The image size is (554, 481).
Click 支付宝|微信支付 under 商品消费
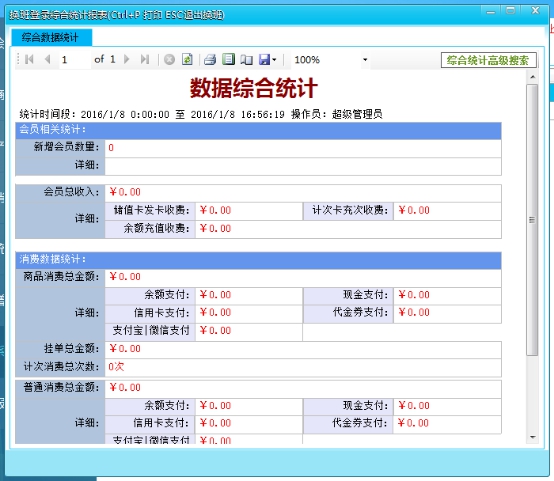(151, 330)
